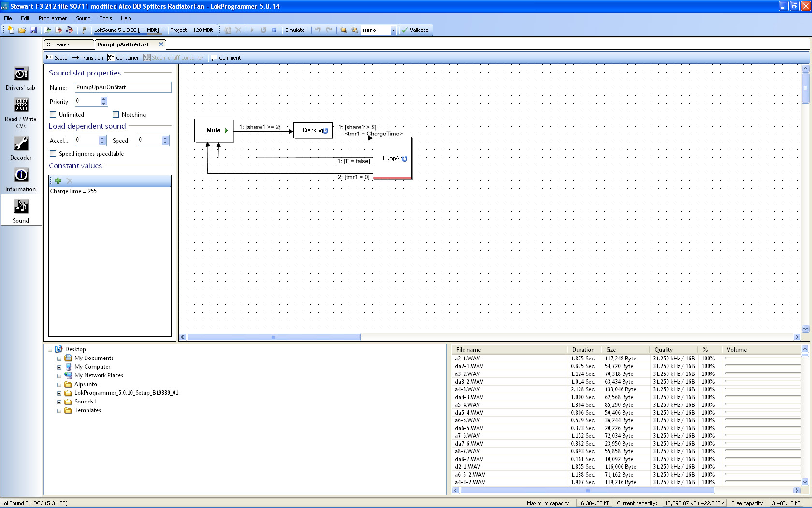
Task: Click the sound slot Name input field
Action: 123,87
